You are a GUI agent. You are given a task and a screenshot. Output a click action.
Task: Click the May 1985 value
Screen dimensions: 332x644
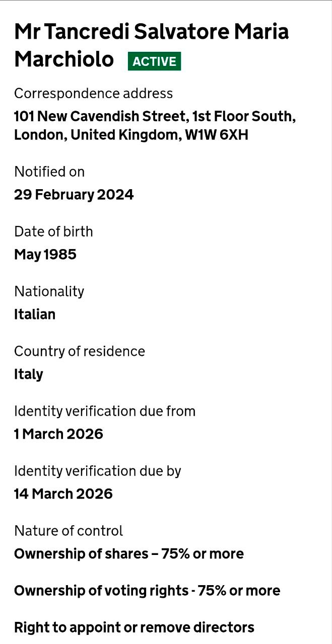coord(45,255)
